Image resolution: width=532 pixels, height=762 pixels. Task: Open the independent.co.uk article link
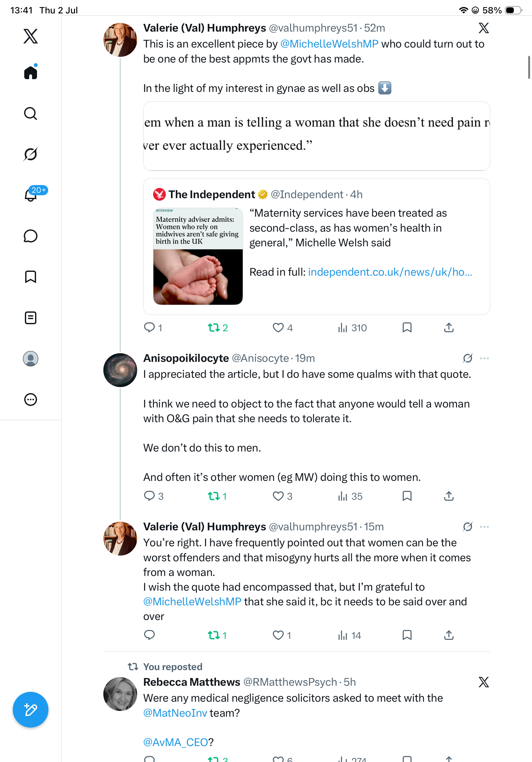pos(390,272)
